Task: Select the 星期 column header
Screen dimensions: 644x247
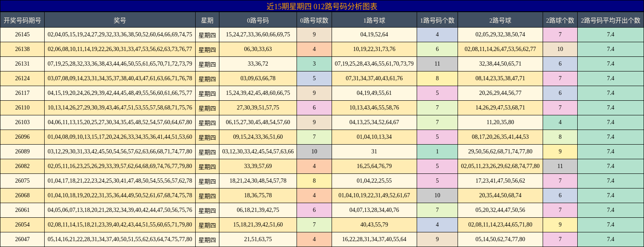Action: [x=207, y=20]
